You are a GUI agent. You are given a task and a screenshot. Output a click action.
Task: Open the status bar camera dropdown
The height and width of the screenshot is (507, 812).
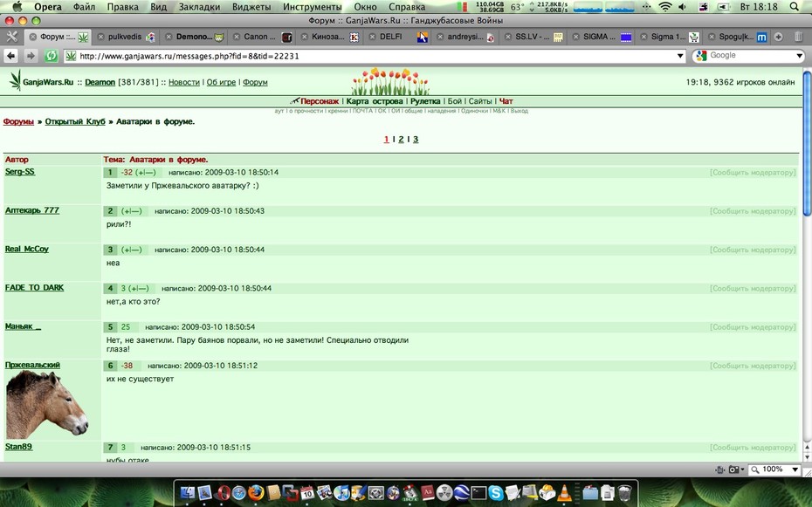click(x=736, y=469)
